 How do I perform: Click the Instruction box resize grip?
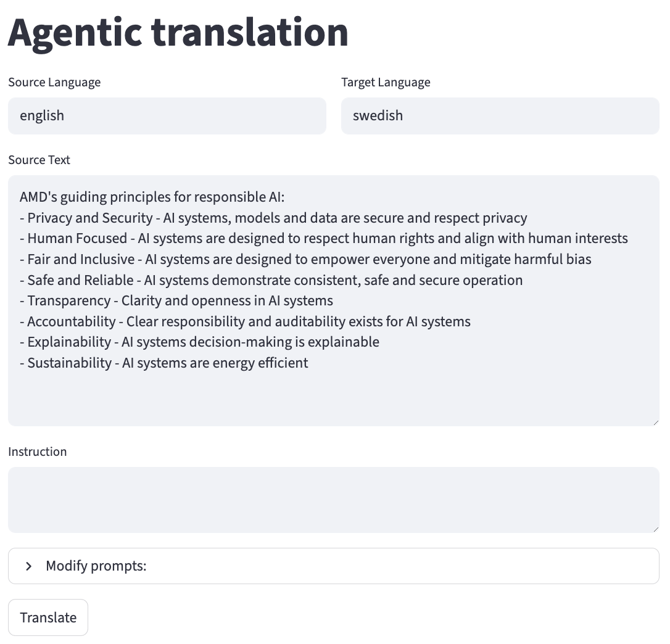(x=655, y=529)
